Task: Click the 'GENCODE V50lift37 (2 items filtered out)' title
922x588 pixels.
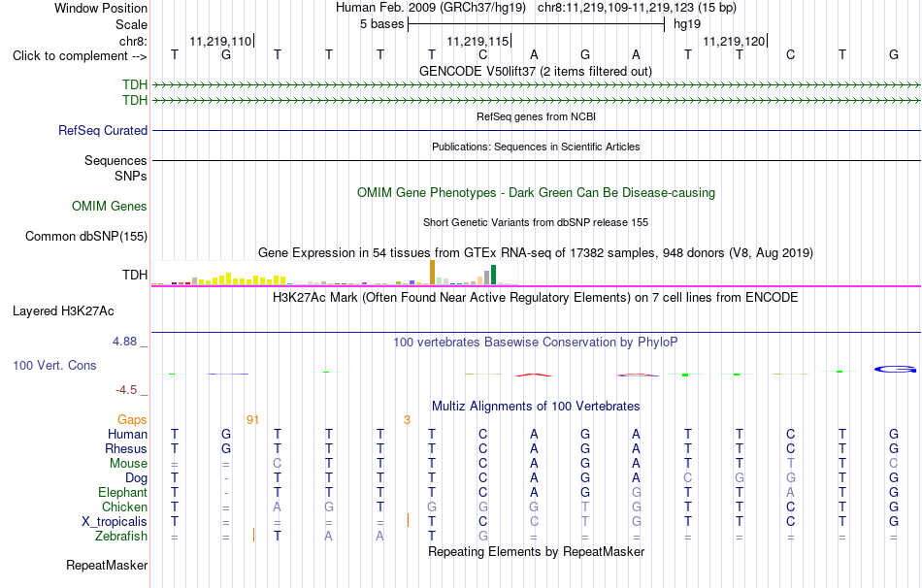Action: click(x=535, y=71)
